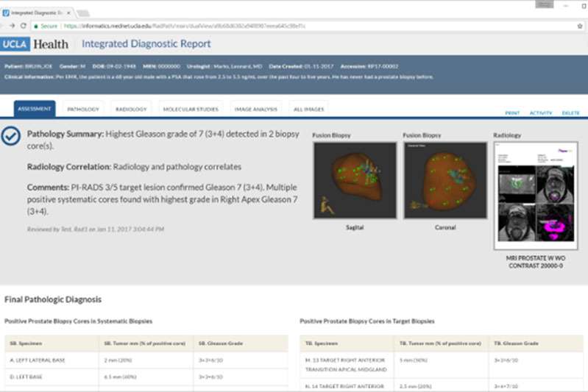This screenshot has height=392, width=588.
Task: Open the Activity link
Action: click(541, 113)
